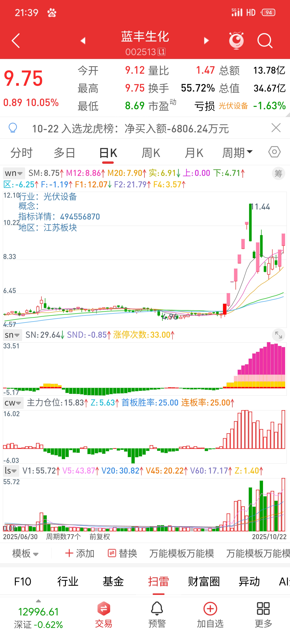Switch to 多日 tab
Viewport: 290px width, 644px height.
pyautogui.click(x=65, y=153)
